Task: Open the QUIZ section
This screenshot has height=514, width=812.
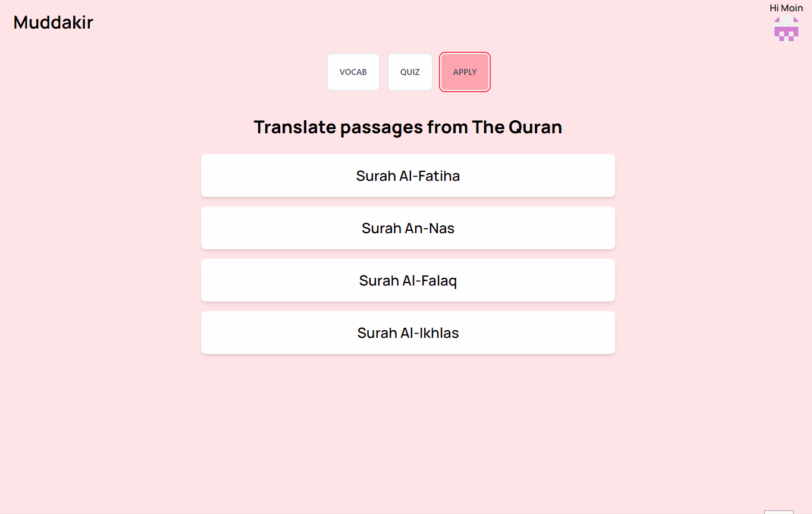Action: 410,71
